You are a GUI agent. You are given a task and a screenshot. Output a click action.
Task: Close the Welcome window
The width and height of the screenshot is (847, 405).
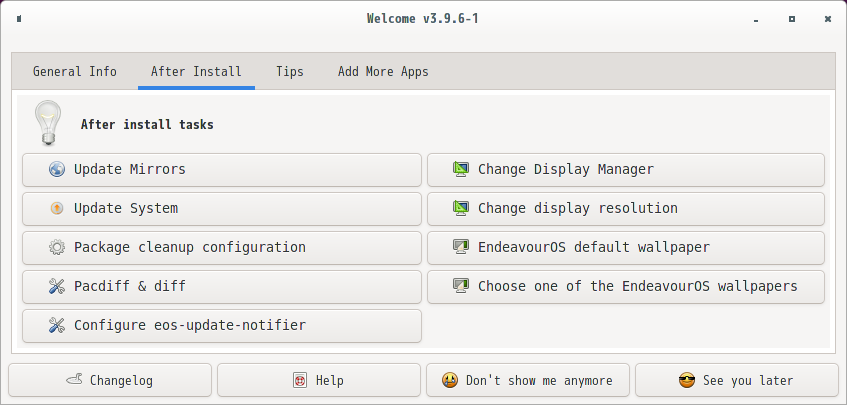point(828,19)
